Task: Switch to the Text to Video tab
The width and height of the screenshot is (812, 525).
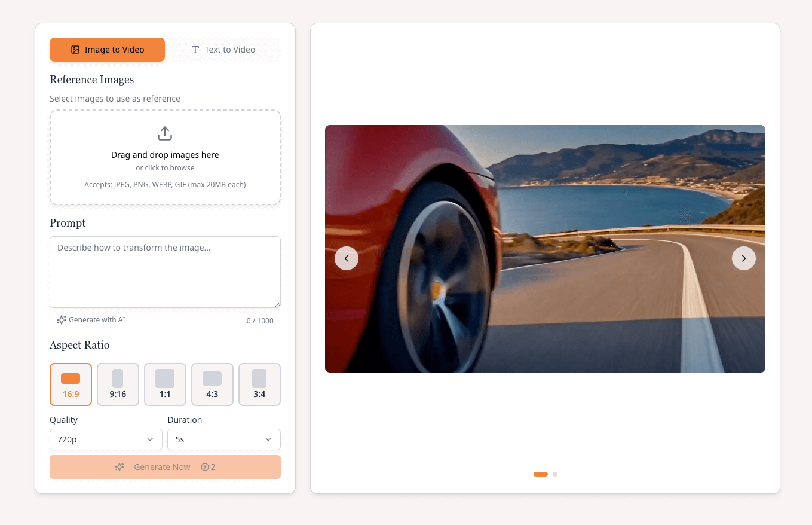Action: [x=223, y=50]
